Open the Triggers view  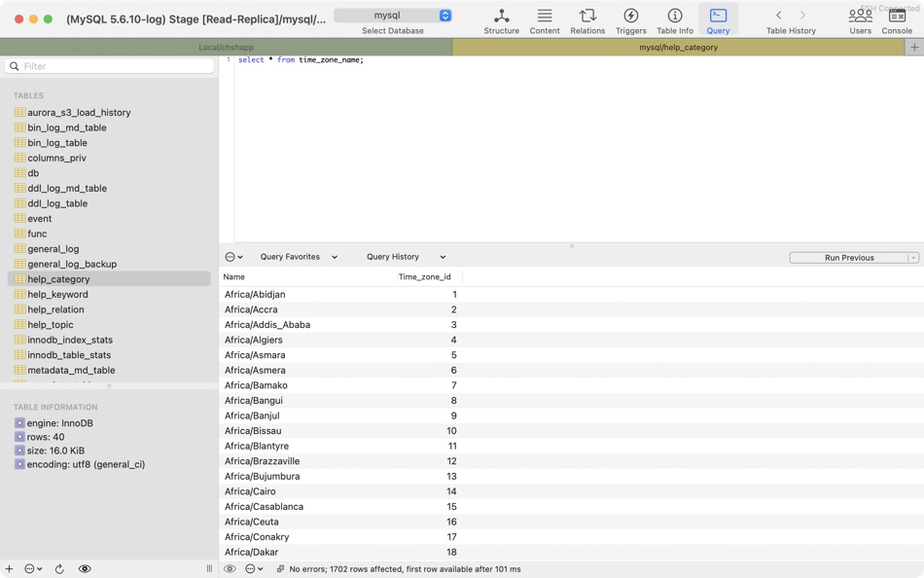[x=630, y=21]
